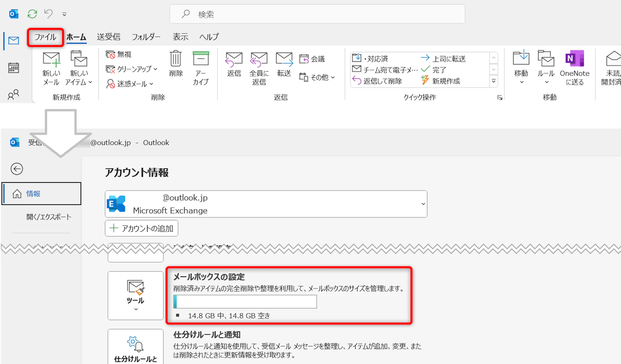This screenshot has height=364, width=621.
Task: Click the Delete (削除) trash icon
Action: point(176,59)
